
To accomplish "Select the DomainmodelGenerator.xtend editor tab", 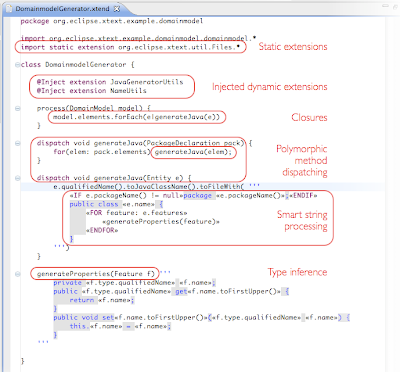I will [x=63, y=9].
